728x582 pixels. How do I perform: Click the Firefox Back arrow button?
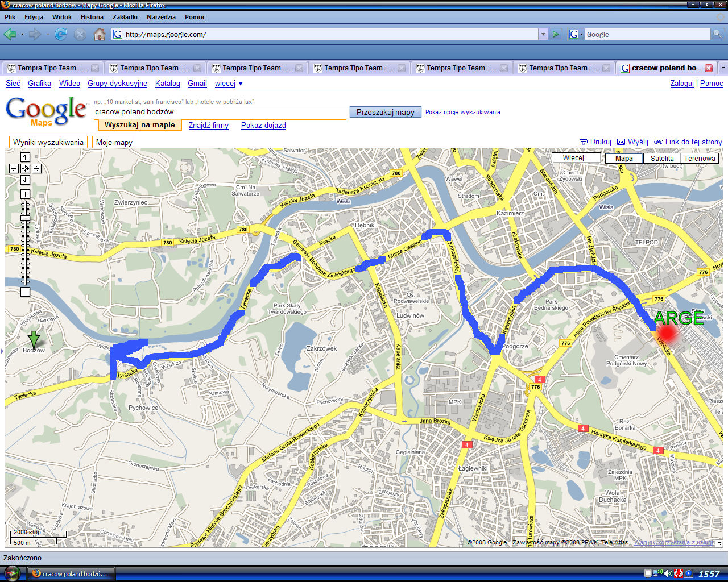pyautogui.click(x=10, y=34)
